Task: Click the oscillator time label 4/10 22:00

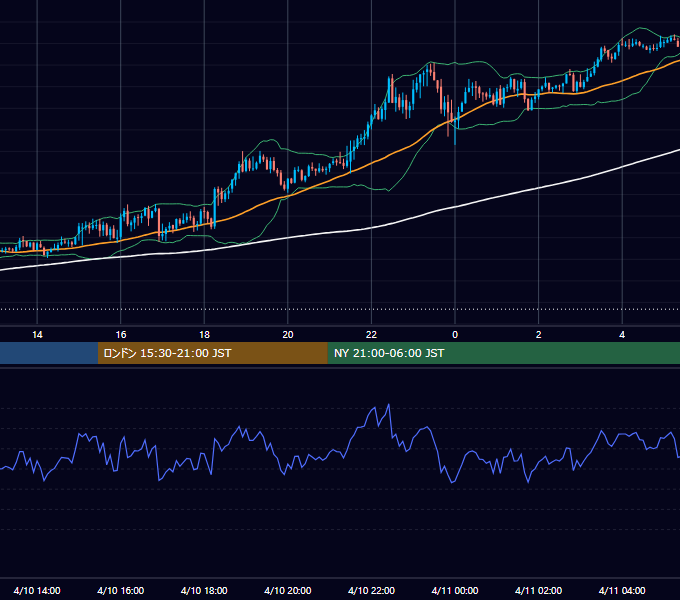Action: tap(371, 590)
